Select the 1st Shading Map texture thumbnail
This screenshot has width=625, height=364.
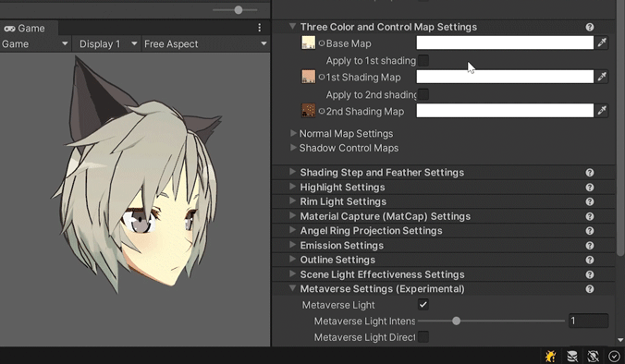[x=308, y=77]
